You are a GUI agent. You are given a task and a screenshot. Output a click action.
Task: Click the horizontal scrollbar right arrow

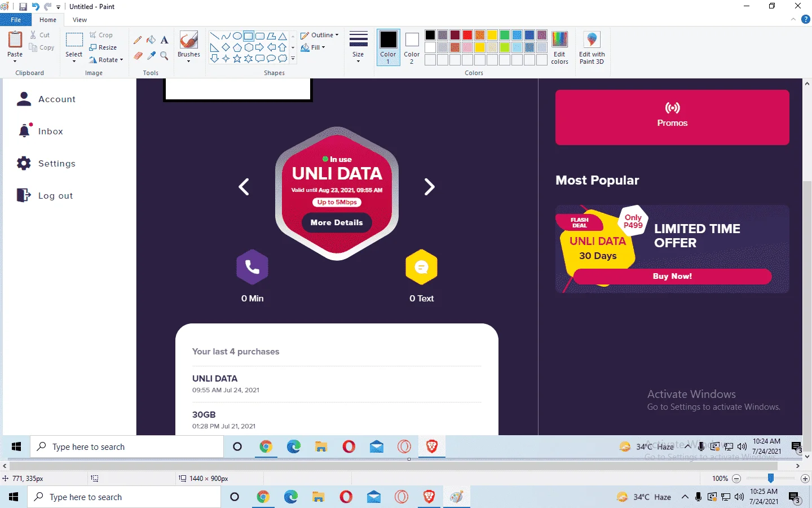(x=798, y=466)
